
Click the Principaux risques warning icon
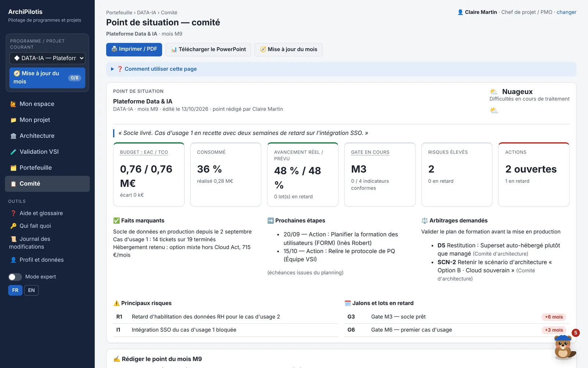click(x=116, y=303)
